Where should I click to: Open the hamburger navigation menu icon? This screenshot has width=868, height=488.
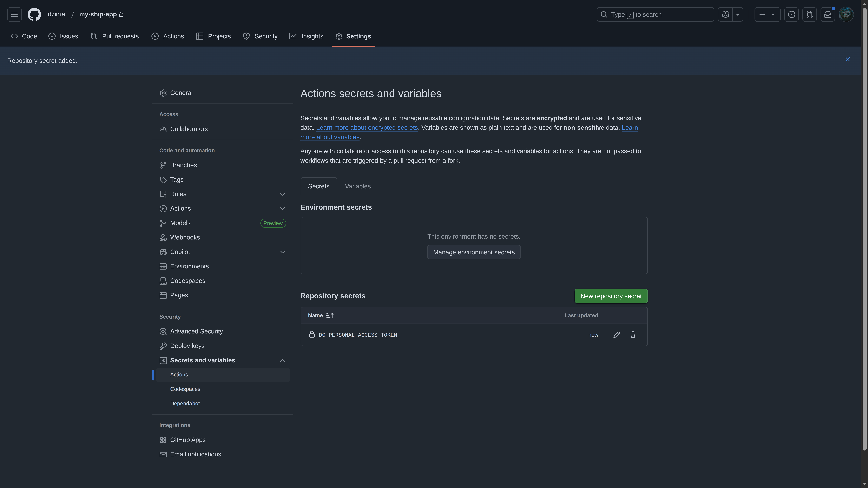(x=14, y=14)
